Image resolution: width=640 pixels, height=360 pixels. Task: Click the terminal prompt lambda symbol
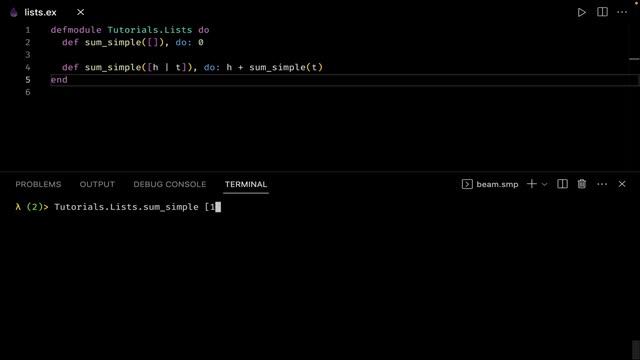point(18,207)
